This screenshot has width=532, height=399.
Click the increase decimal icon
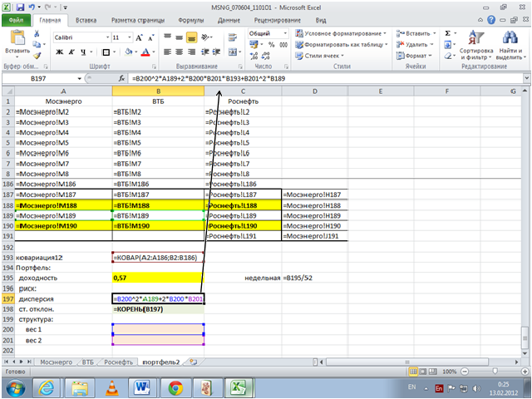tap(254, 56)
